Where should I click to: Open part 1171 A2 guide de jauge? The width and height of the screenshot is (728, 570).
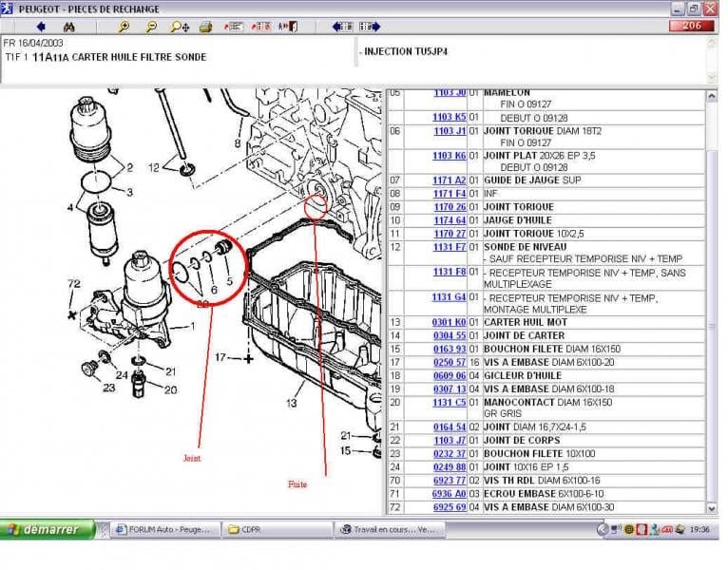pyautogui.click(x=449, y=180)
